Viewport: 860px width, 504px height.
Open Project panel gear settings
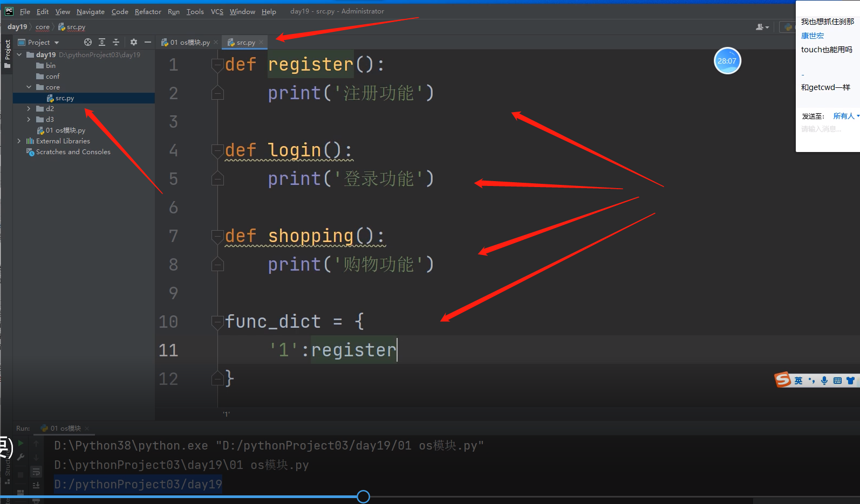click(x=134, y=42)
